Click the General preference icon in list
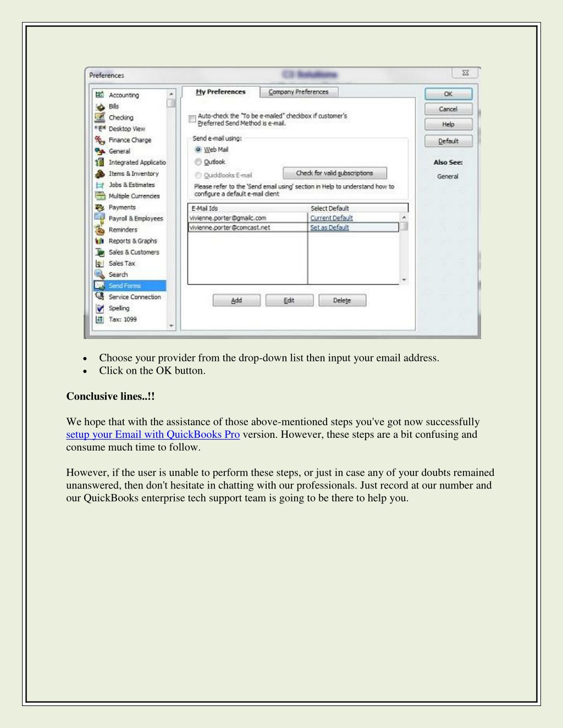The width and height of the screenshot is (563, 728). [x=100, y=151]
